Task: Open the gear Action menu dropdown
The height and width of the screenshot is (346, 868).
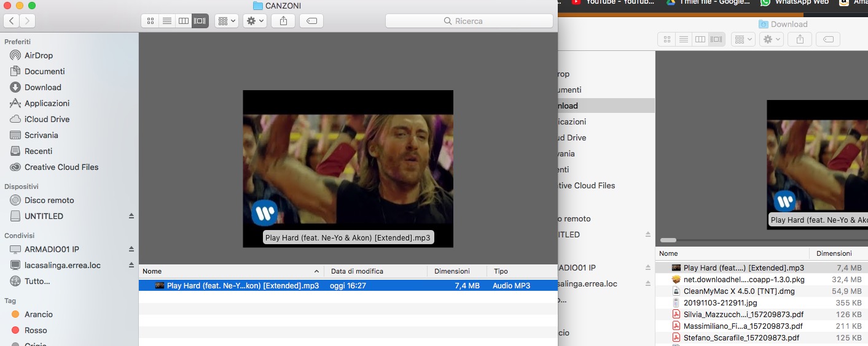Action: pos(254,21)
